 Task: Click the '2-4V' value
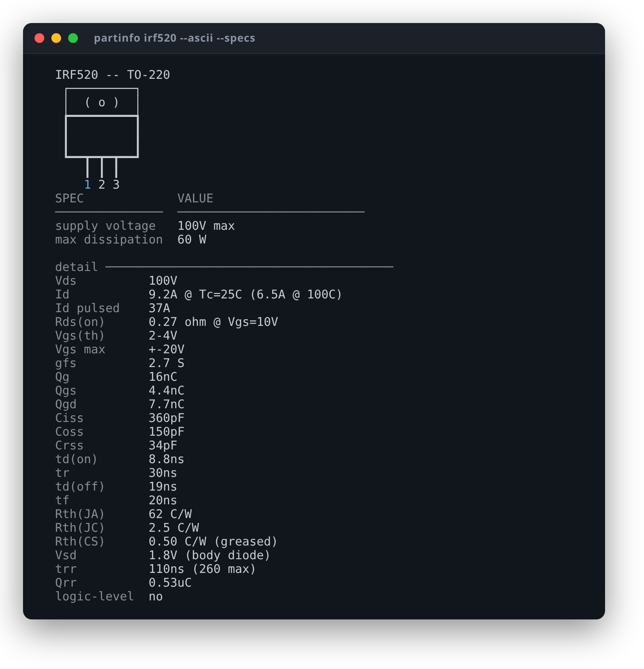[x=163, y=336]
